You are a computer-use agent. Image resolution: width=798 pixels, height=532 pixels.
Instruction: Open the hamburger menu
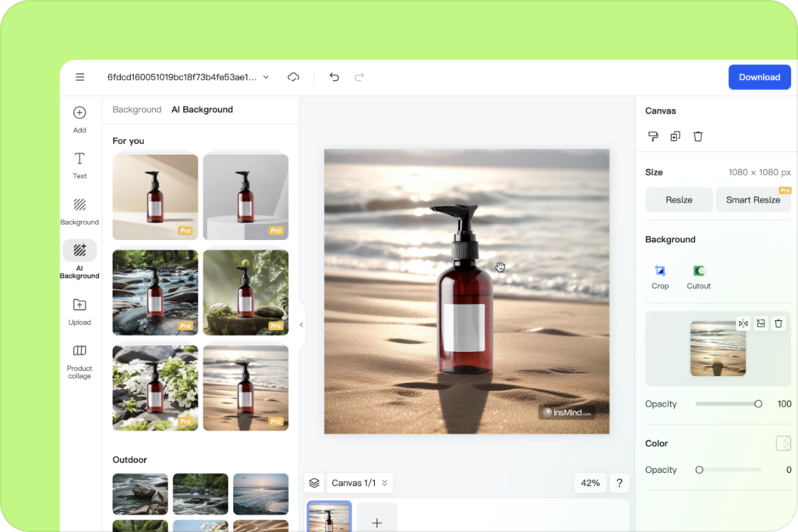[79, 77]
